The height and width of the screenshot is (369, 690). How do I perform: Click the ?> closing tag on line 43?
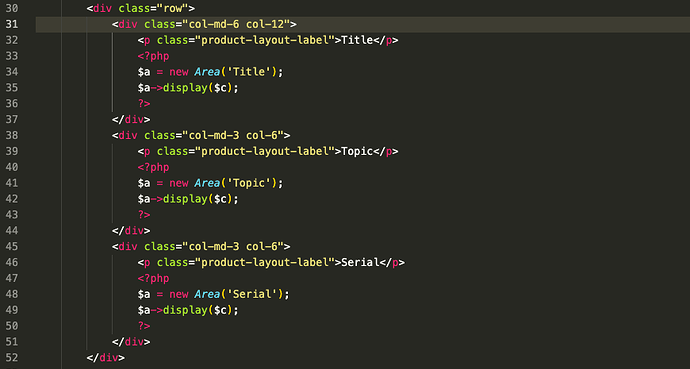pyautogui.click(x=144, y=215)
